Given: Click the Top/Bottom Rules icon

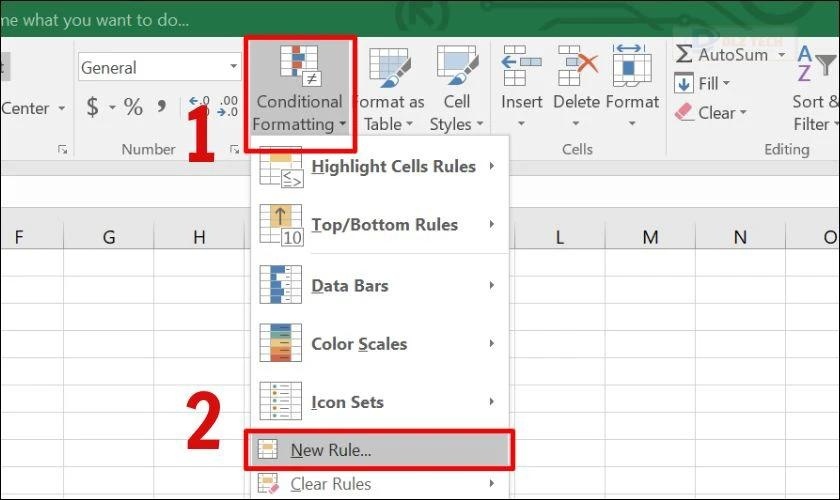Looking at the screenshot, I should (x=281, y=225).
